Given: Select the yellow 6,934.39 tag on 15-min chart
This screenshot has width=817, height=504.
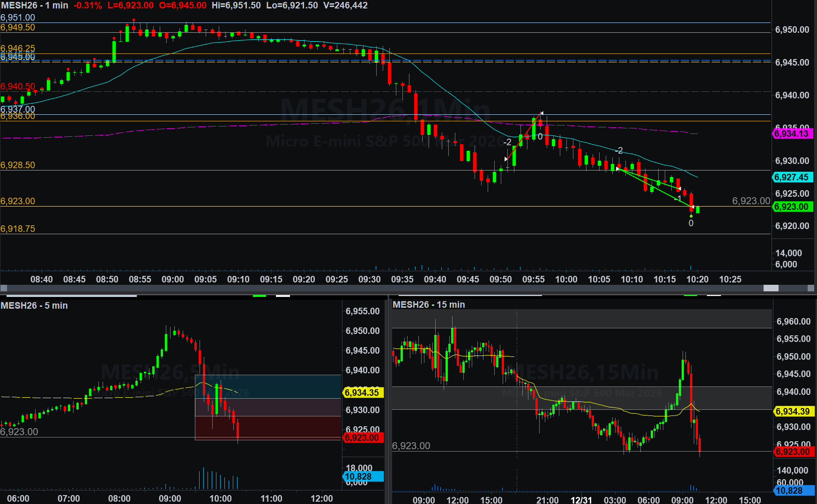Looking at the screenshot, I should 793,412.
